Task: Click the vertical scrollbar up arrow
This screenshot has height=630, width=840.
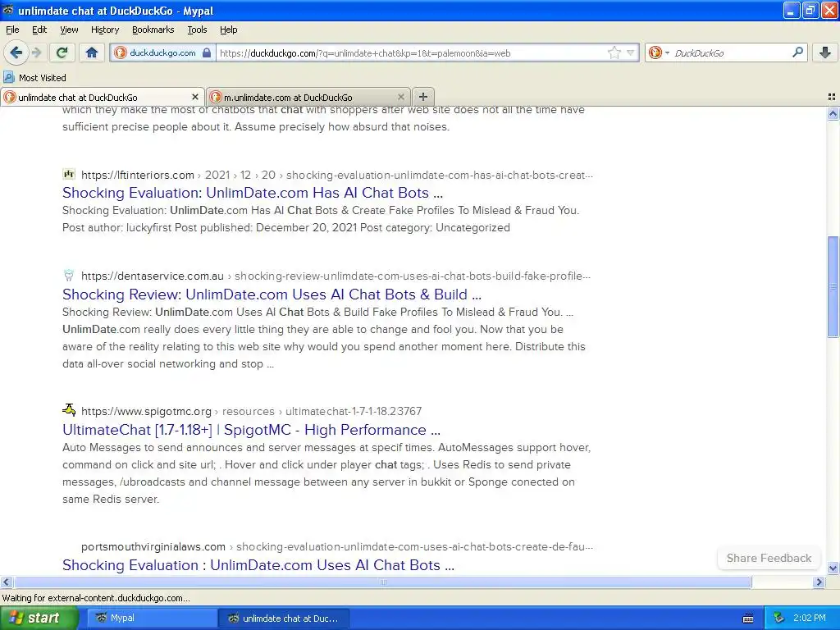Action: coord(833,113)
